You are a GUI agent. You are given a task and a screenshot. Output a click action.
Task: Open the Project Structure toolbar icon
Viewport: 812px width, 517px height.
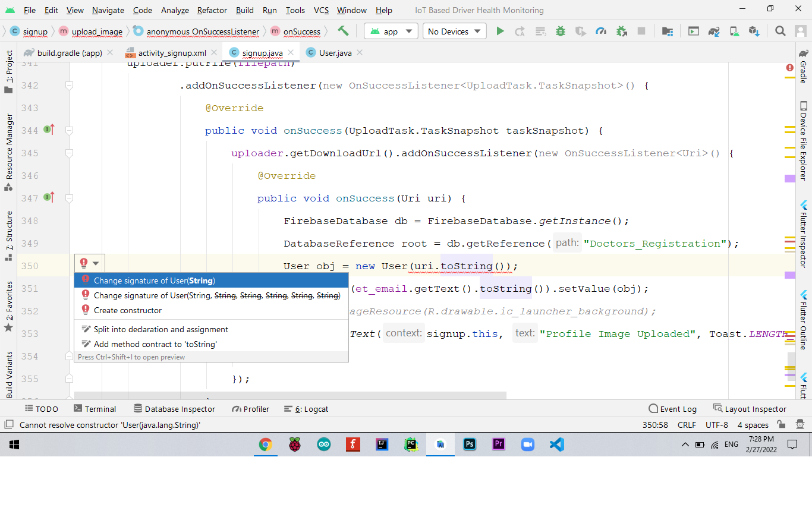[x=667, y=31]
